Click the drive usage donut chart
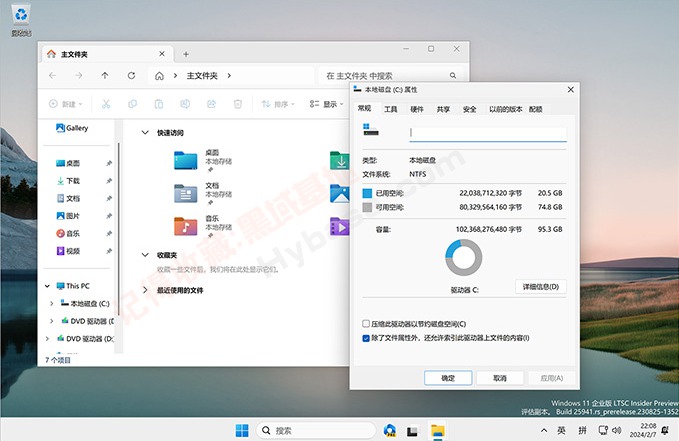 464,258
